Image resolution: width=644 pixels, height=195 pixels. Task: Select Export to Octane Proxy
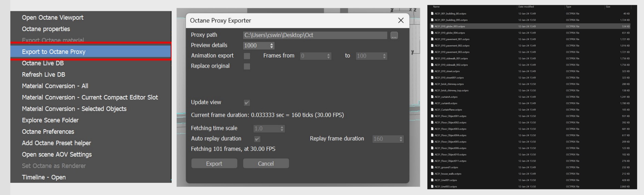(x=91, y=52)
